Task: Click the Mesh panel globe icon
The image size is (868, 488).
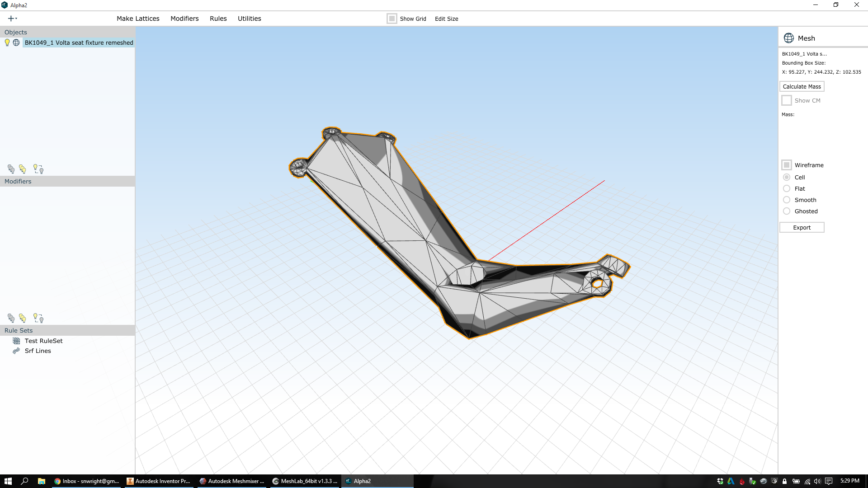Action: tap(789, 38)
